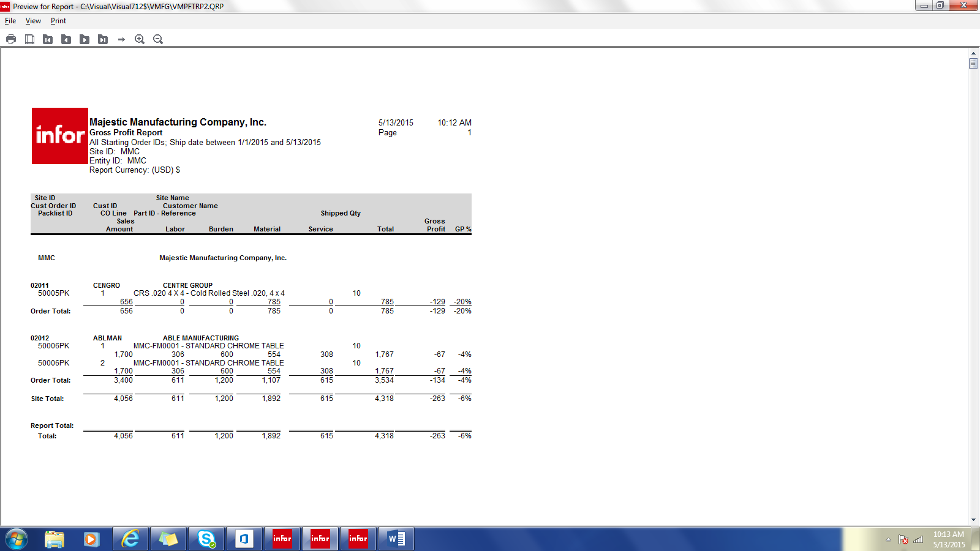Image resolution: width=980 pixels, height=551 pixels.
Task: Click customer name CENTRE GROUP
Action: pos(187,285)
